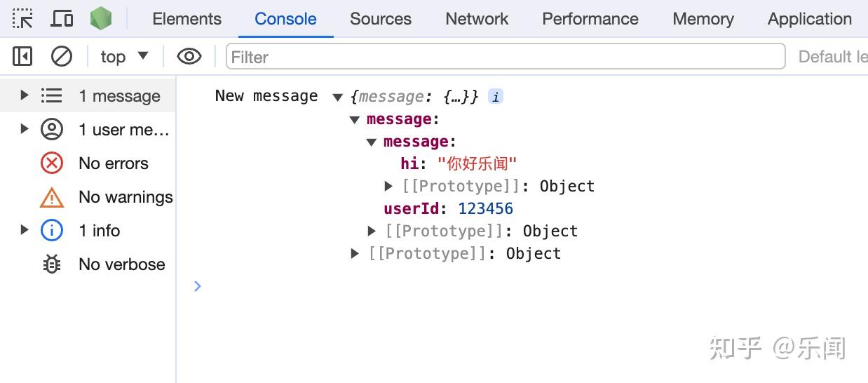Open the Node.js dedicated DevTools icon

pyautogui.click(x=101, y=18)
